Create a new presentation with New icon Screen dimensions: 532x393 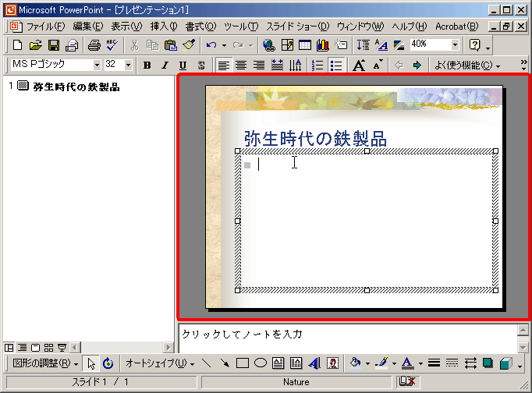17,45
